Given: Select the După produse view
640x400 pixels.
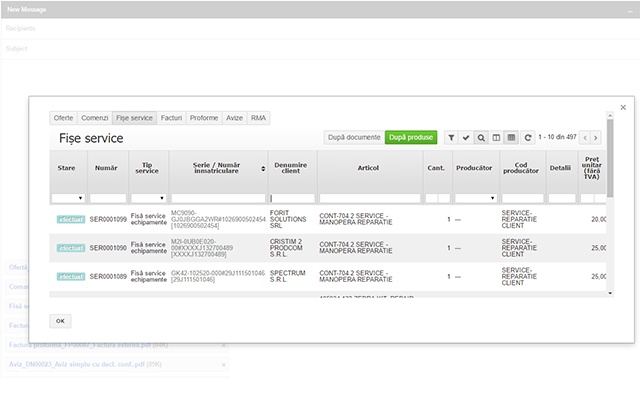Looking at the screenshot, I should [411, 138].
